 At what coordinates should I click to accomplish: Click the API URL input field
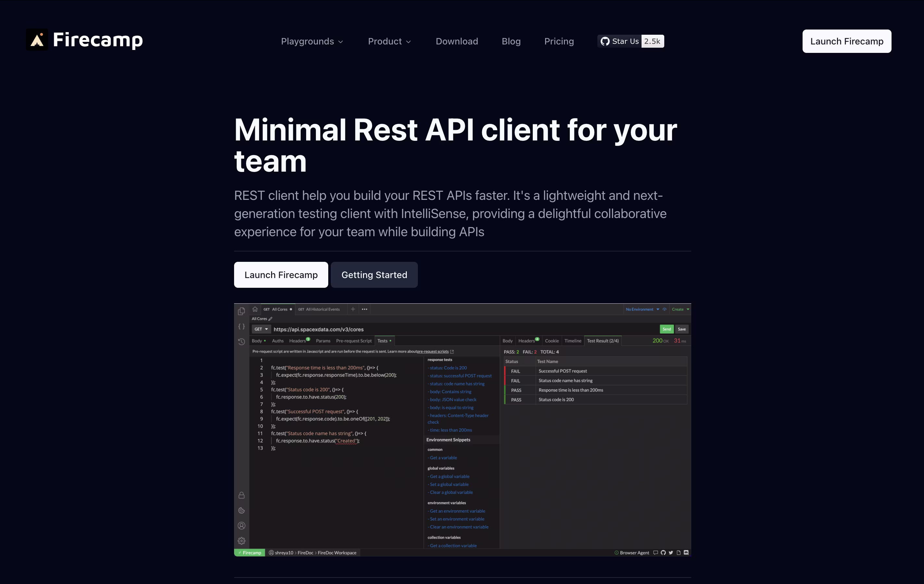tap(460, 329)
